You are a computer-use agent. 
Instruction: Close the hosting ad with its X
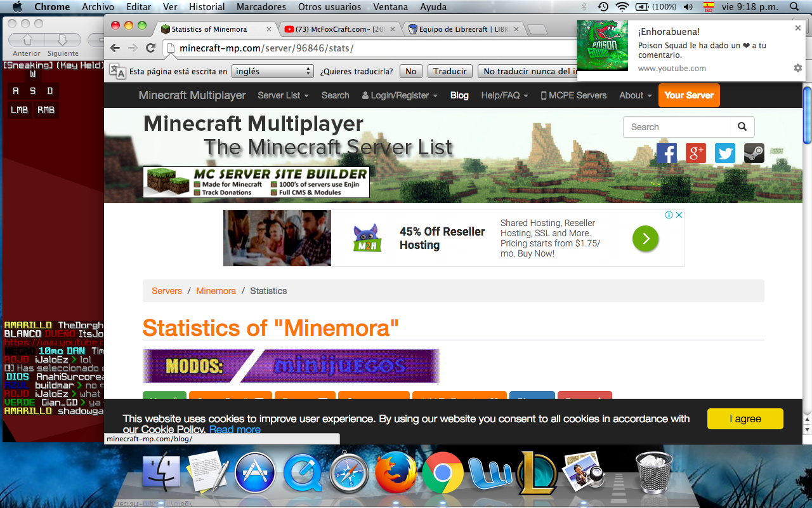[679, 215]
